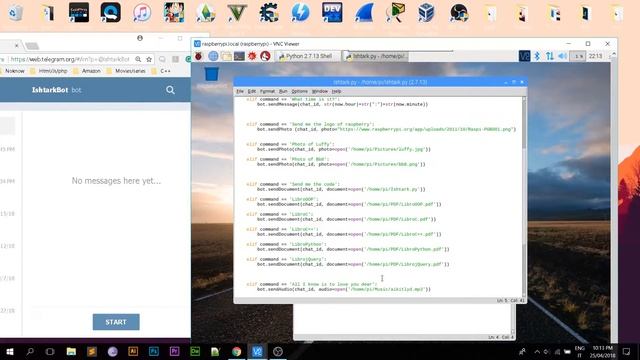This screenshot has height=360, width=640.
Task: Open the OBS Studio desktop shortcut
Action: point(459,13)
